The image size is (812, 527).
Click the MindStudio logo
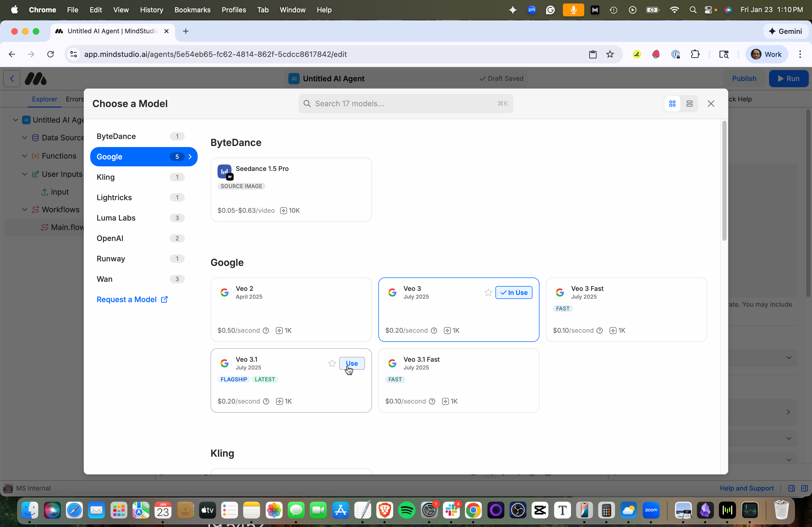click(35, 78)
